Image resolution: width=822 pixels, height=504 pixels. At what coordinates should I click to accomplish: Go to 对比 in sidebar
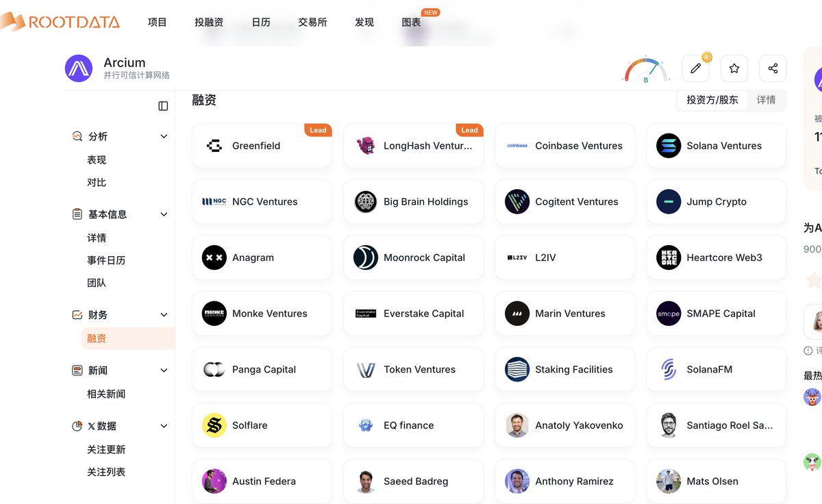(x=97, y=182)
